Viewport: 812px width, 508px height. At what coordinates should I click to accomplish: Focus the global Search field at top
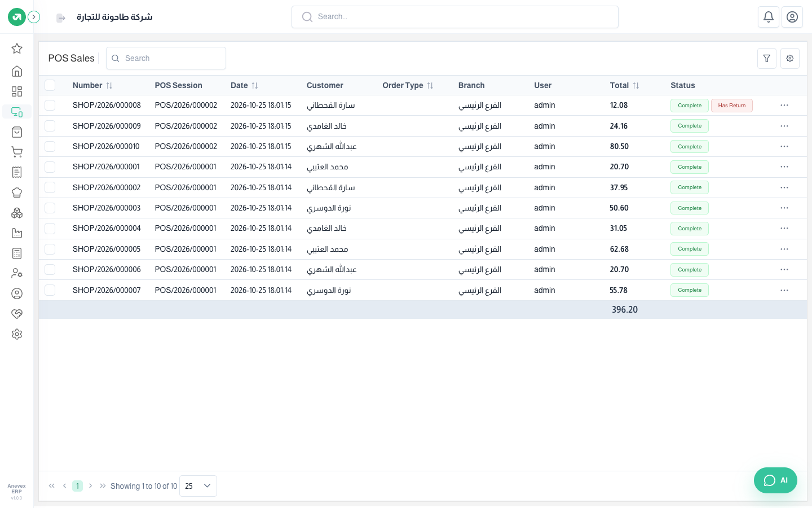(x=455, y=17)
